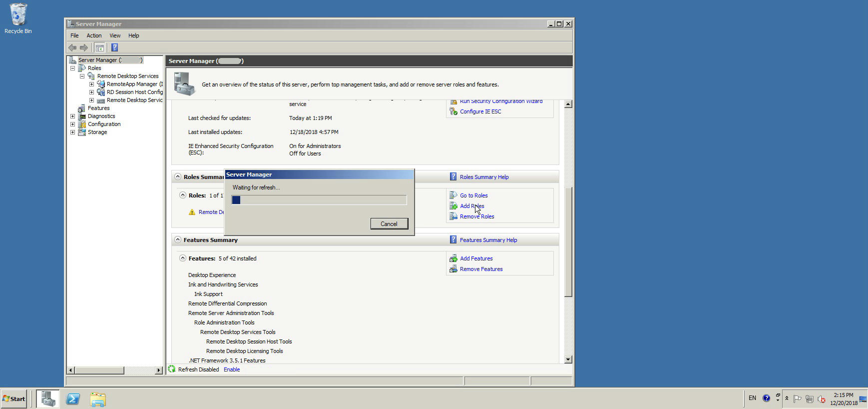Click the Server Manager taskbar icon
This screenshot has width=868, height=409.
coord(48,398)
